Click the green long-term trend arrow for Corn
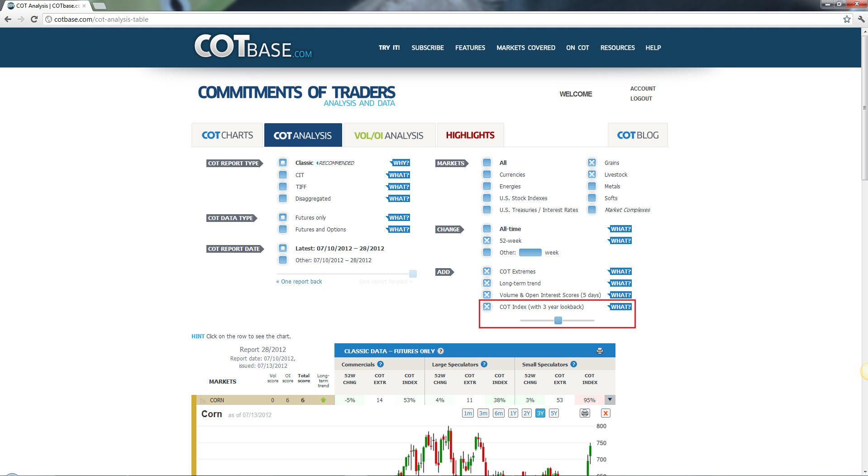 323,400
